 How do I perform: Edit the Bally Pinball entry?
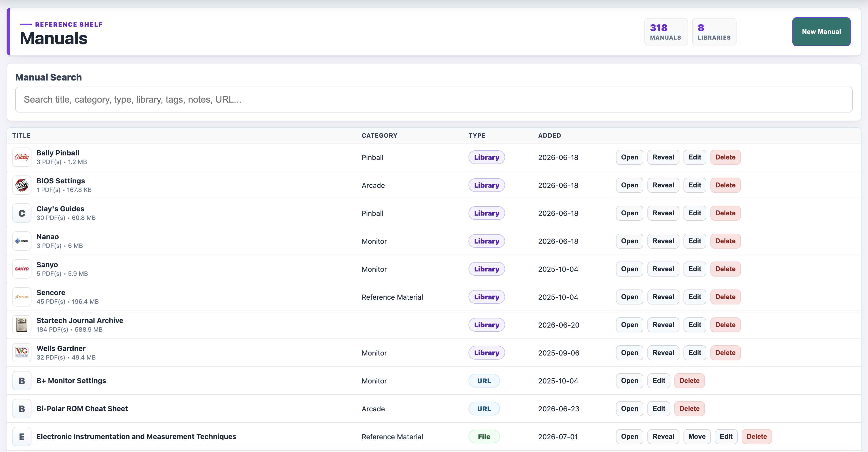click(x=694, y=157)
